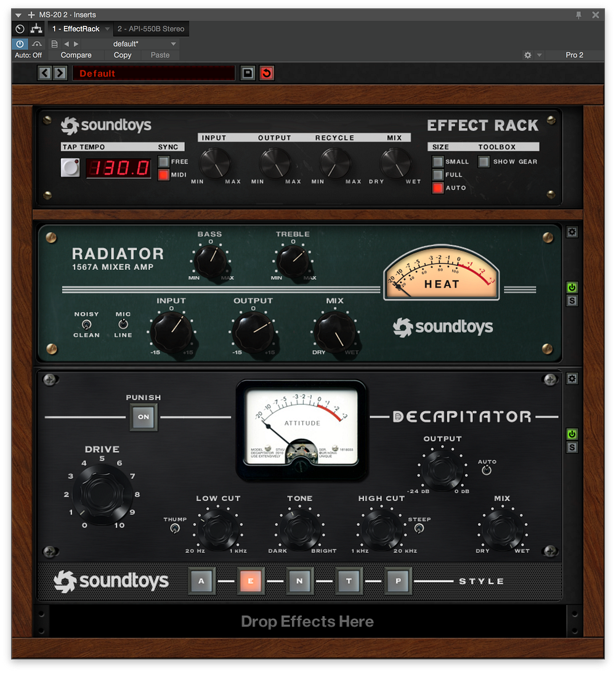616x673 pixels.
Task: Open the Default preset name display
Action: click(153, 73)
